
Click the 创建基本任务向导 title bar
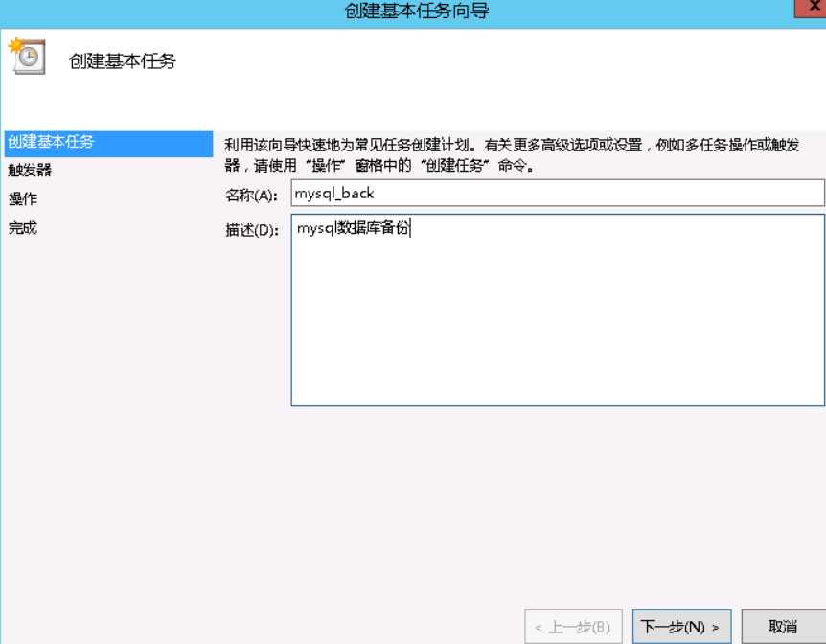click(412, 11)
